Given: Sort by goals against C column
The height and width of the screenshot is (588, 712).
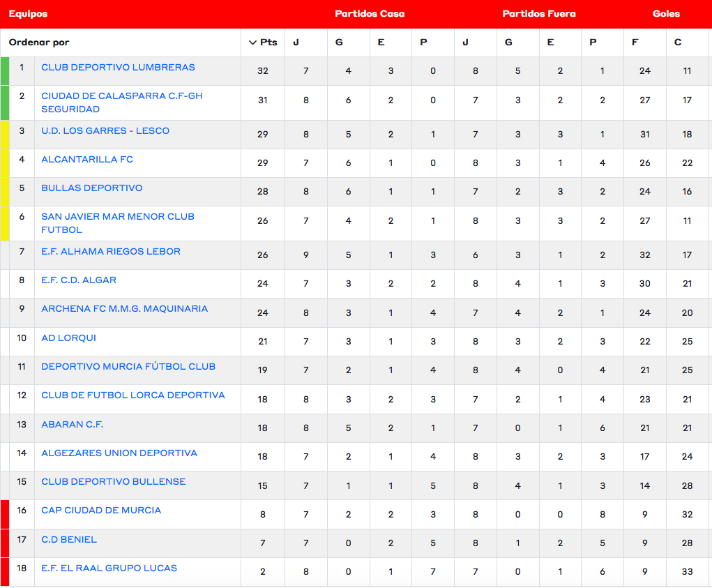Looking at the screenshot, I should 678,43.
